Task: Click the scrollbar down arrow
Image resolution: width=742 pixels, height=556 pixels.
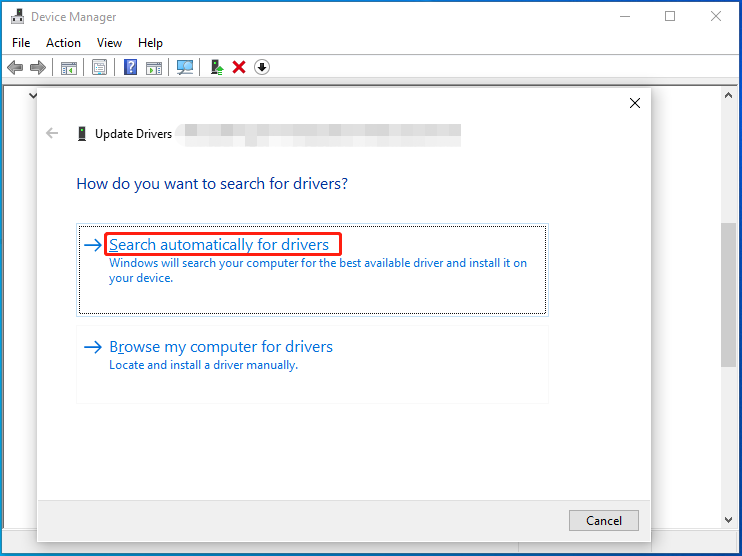Action: tap(728, 520)
